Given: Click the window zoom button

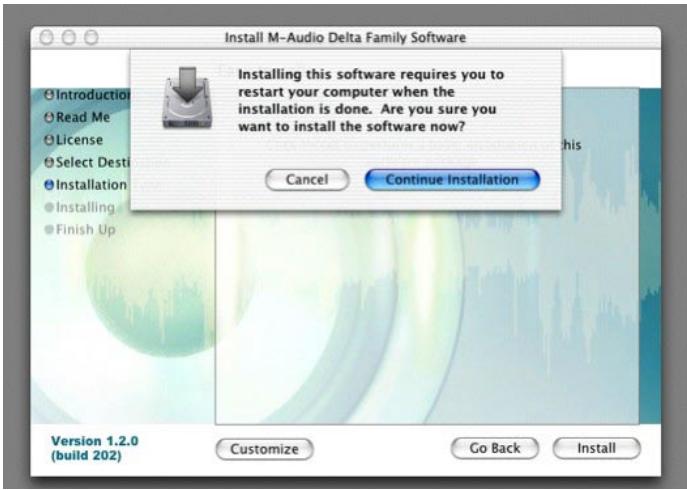Looking at the screenshot, I should [x=91, y=38].
